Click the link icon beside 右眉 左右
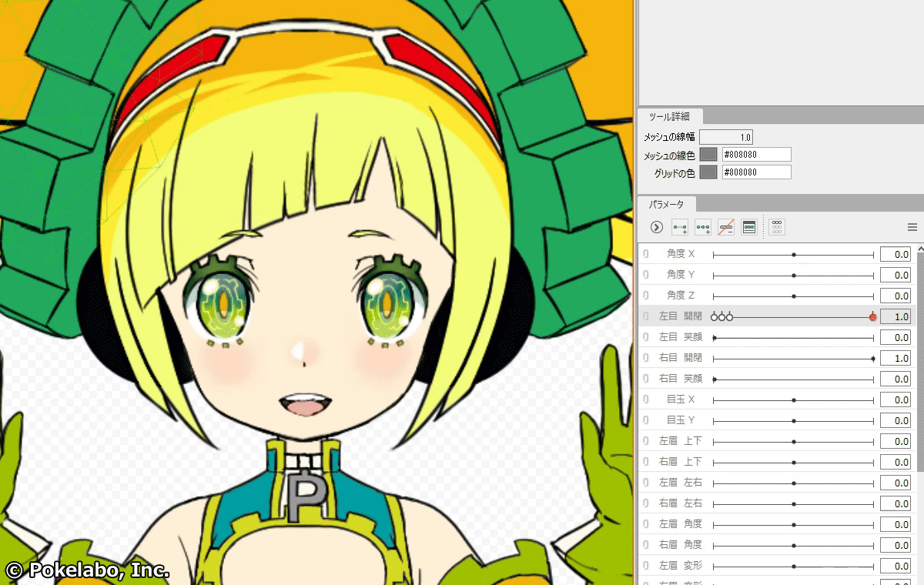This screenshot has width=924, height=585. (x=645, y=503)
